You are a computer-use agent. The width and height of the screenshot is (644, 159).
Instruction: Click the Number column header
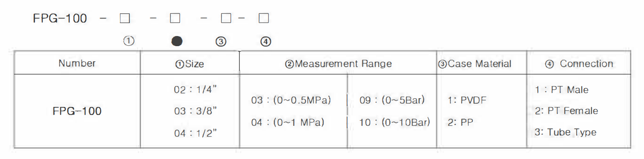coord(77,63)
